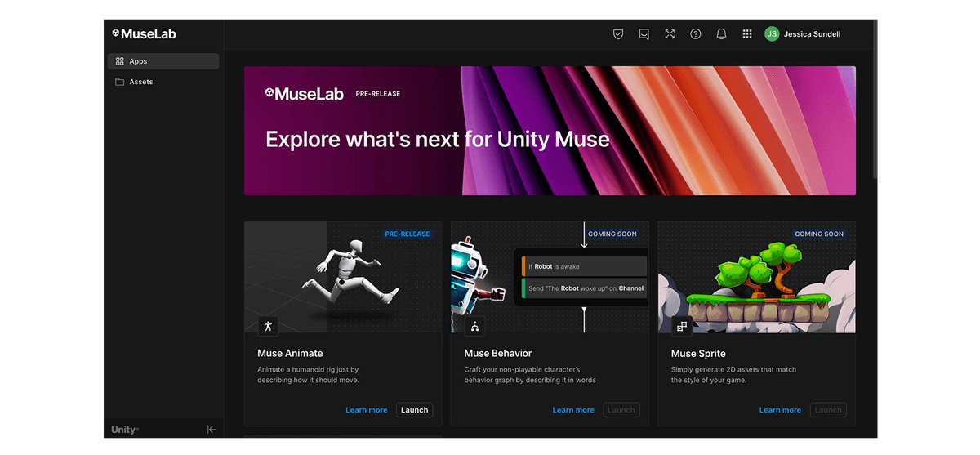Click the MuseLab logo in sidebar header

pos(144,33)
